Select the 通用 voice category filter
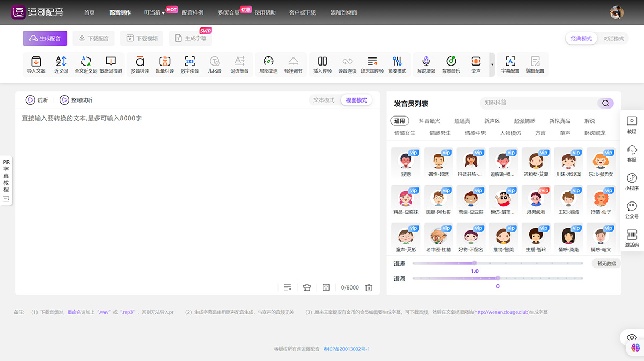This screenshot has width=644, height=361. [399, 121]
